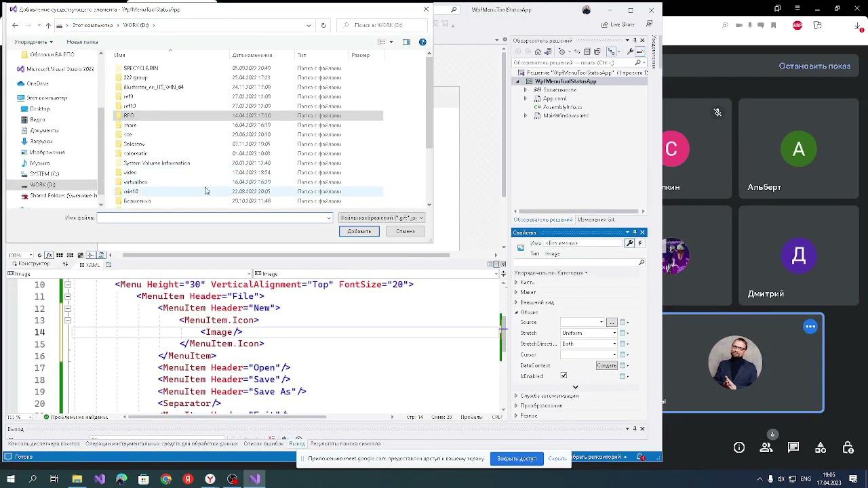Screen dimensions: 868x488
Task: Go back in the file dialog
Action: coord(15,25)
